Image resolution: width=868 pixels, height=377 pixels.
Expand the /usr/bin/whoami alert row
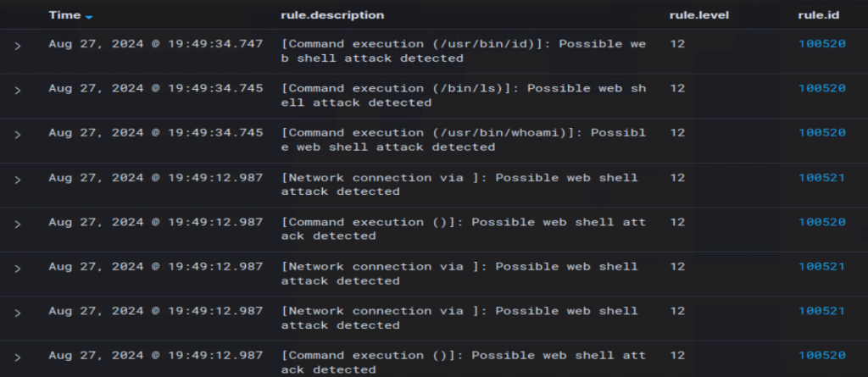[17, 134]
